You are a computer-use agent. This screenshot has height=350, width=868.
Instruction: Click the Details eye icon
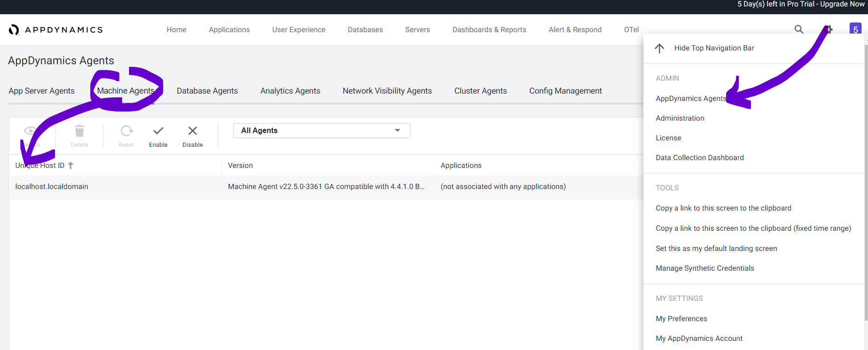[30, 132]
